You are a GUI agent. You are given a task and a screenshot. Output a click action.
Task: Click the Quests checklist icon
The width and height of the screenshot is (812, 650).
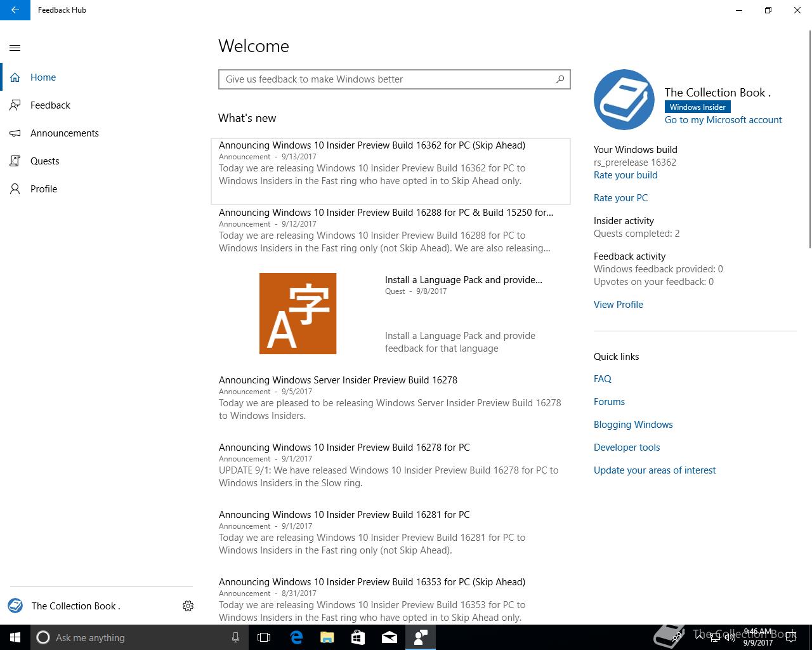[15, 161]
